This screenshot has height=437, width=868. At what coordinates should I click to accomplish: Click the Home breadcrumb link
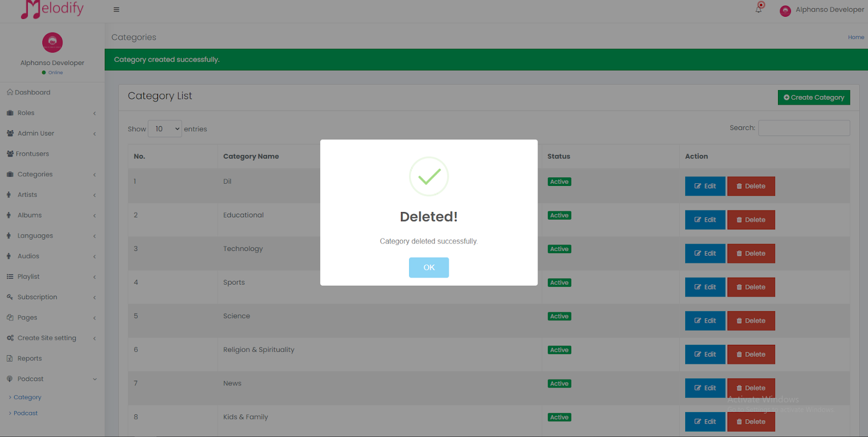pyautogui.click(x=856, y=37)
